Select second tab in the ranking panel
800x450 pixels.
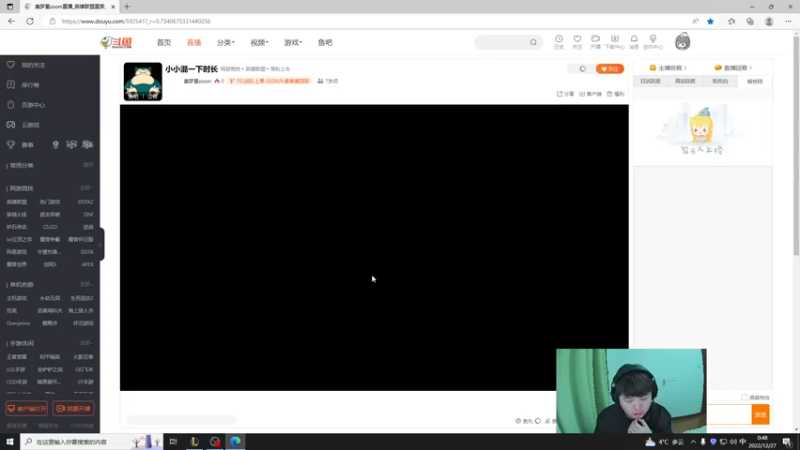[x=685, y=81]
